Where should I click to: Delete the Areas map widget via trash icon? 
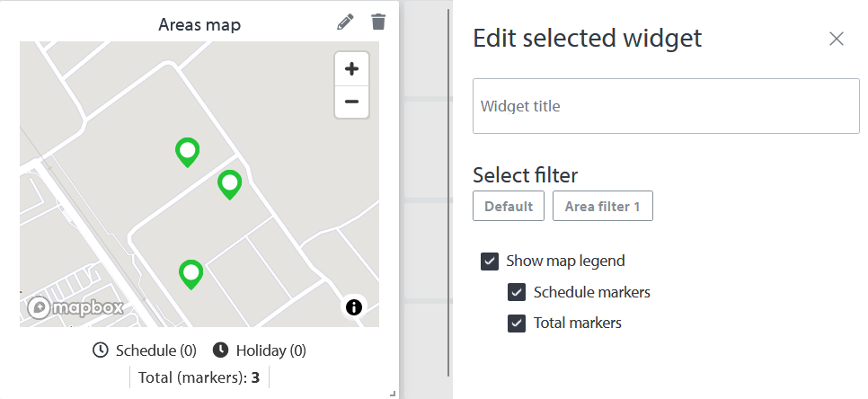point(378,22)
